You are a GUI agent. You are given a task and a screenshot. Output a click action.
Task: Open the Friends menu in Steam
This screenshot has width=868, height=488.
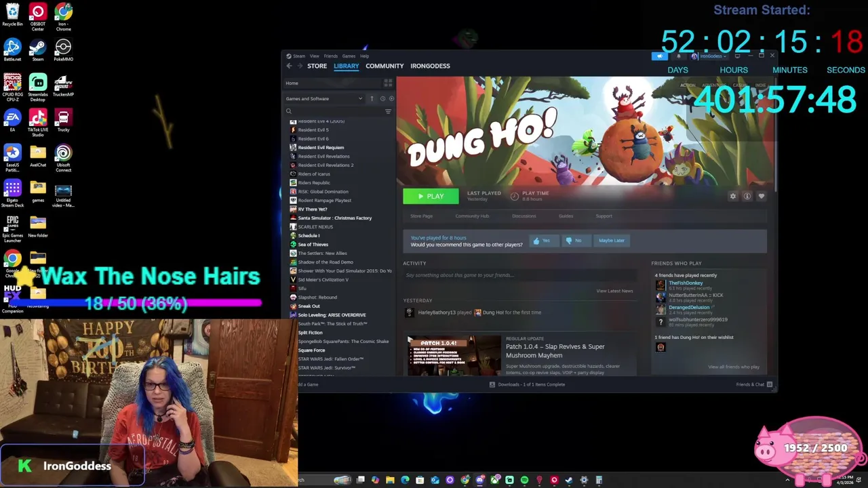click(330, 56)
